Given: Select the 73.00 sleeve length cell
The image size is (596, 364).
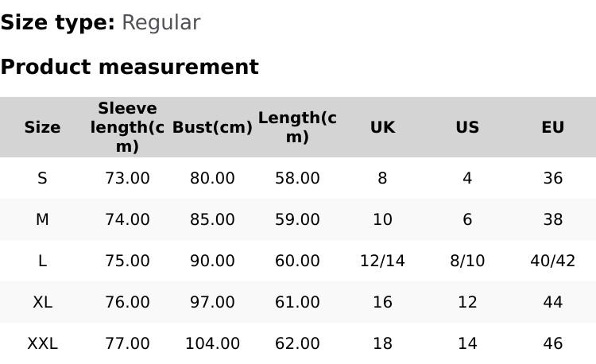Looking at the screenshot, I should click(127, 178).
